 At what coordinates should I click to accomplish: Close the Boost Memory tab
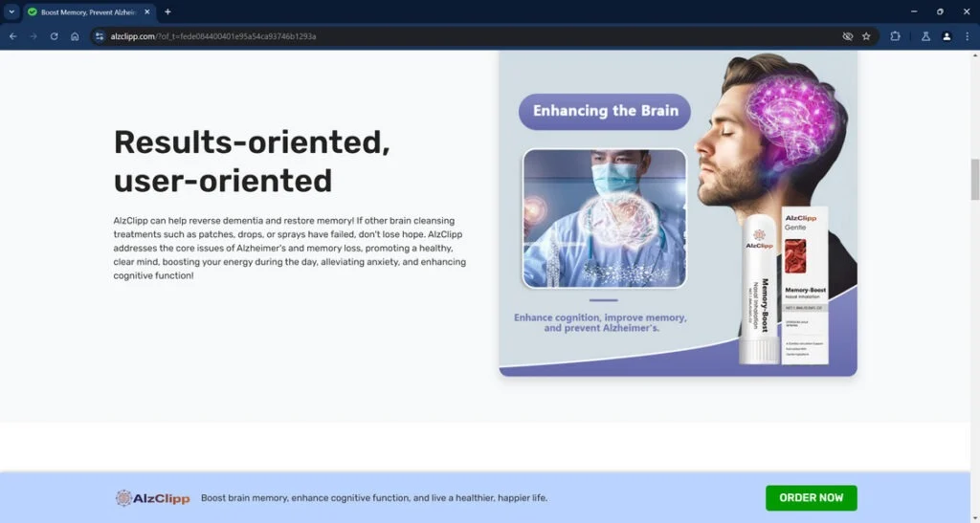pos(146,11)
